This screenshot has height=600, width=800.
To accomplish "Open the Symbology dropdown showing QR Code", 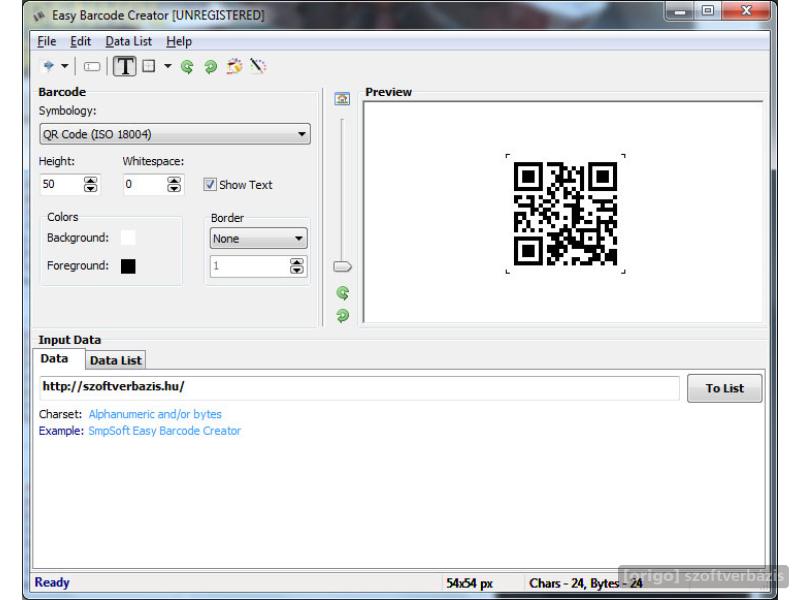I will tap(174, 134).
